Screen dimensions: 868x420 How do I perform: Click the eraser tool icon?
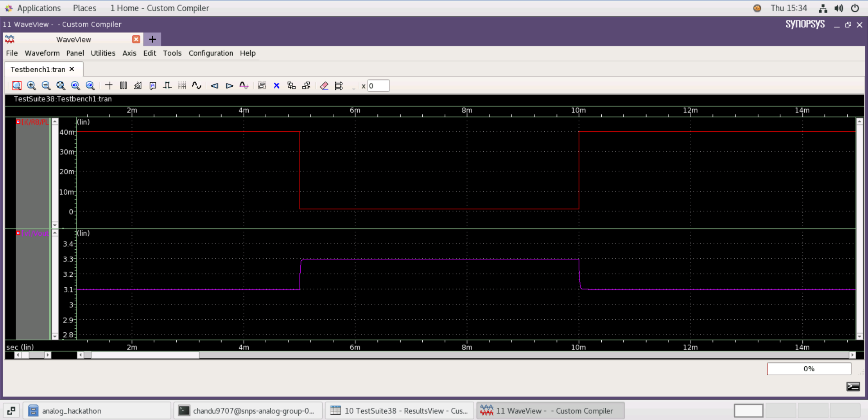(324, 85)
